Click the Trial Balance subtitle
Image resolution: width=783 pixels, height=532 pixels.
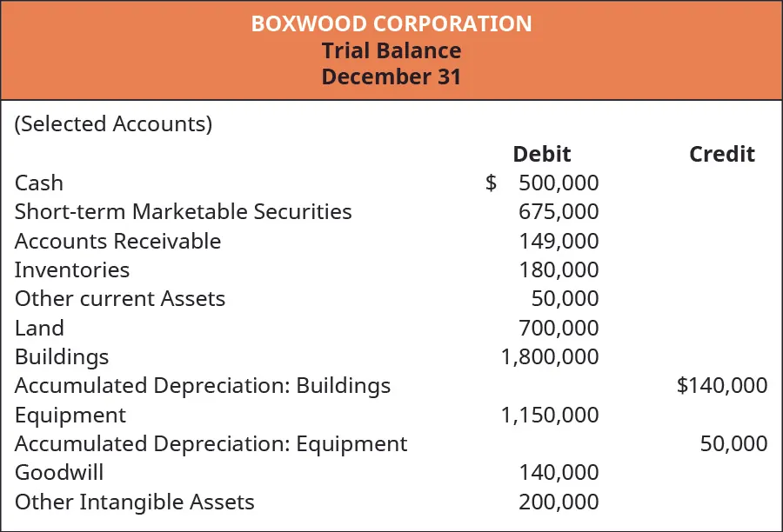click(x=391, y=50)
